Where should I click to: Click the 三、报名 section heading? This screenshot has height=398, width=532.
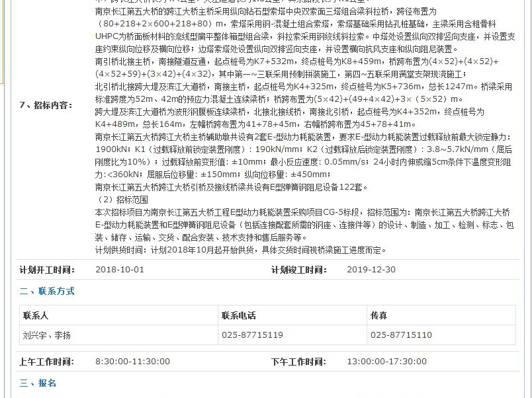(38, 383)
